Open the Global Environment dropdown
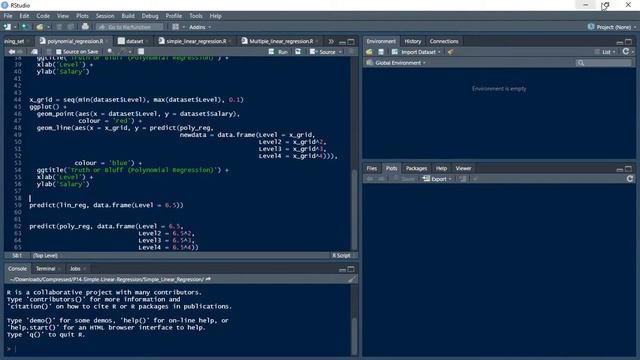Viewport: 640px width, 360px height. pos(396,63)
